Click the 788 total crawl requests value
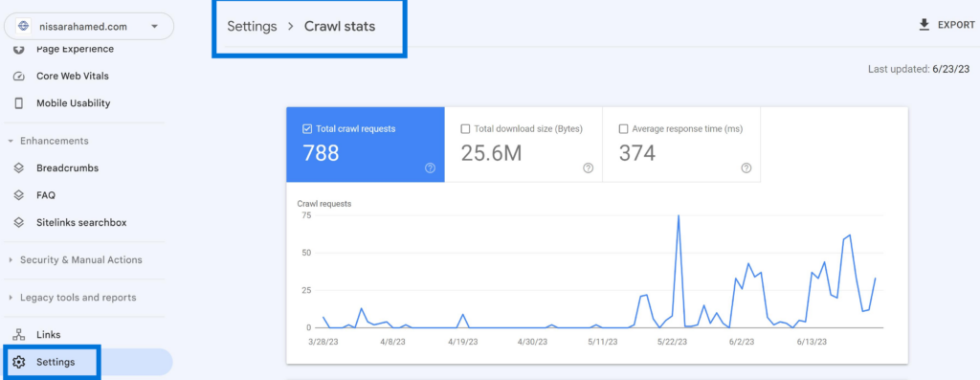980x380 pixels. coord(321,152)
